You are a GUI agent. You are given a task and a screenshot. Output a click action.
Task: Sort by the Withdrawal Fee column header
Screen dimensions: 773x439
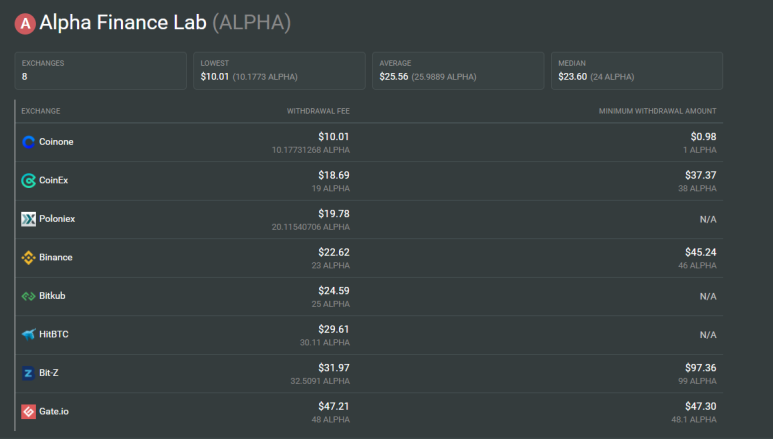[318, 111]
